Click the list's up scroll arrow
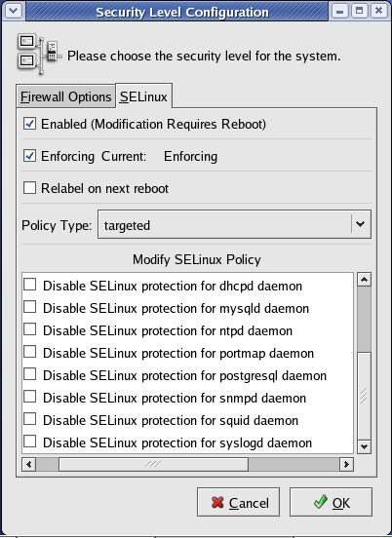This screenshot has height=538, width=392. click(x=364, y=280)
